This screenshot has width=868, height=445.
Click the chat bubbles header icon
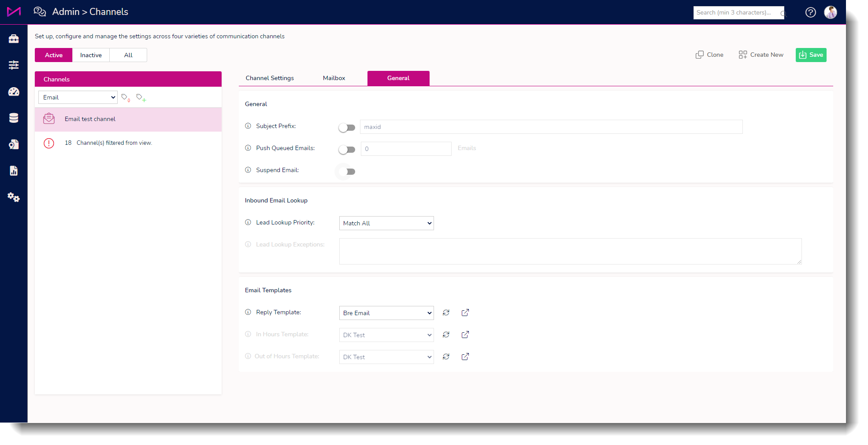(x=40, y=12)
